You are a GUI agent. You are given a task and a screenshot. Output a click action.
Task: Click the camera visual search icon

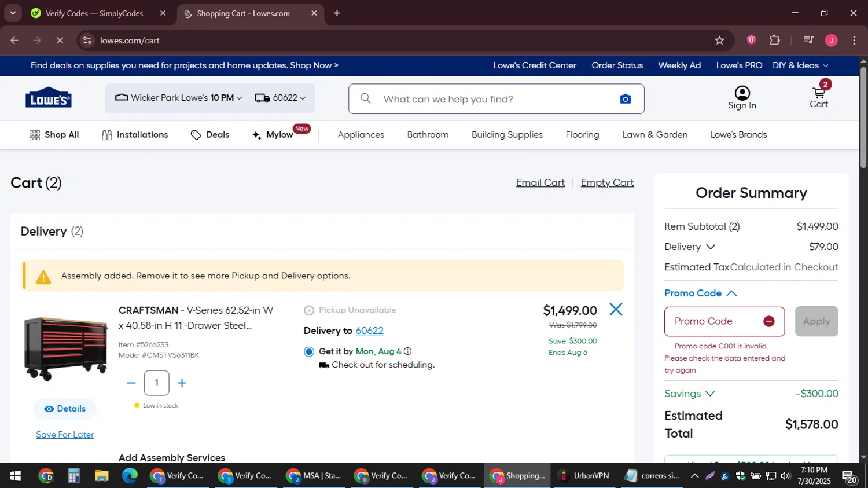tap(625, 99)
